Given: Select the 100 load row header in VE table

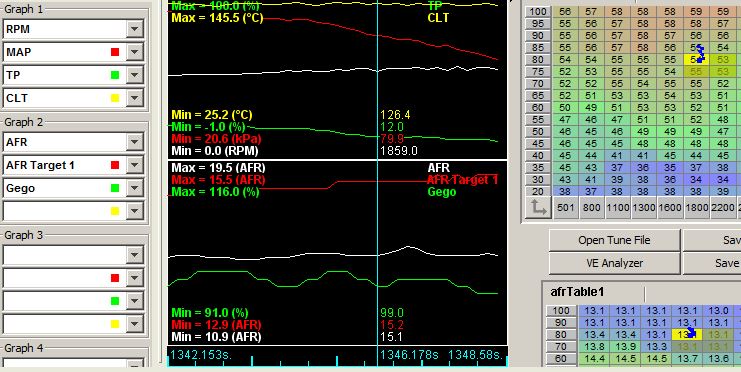Looking at the screenshot, I should click(x=538, y=12).
